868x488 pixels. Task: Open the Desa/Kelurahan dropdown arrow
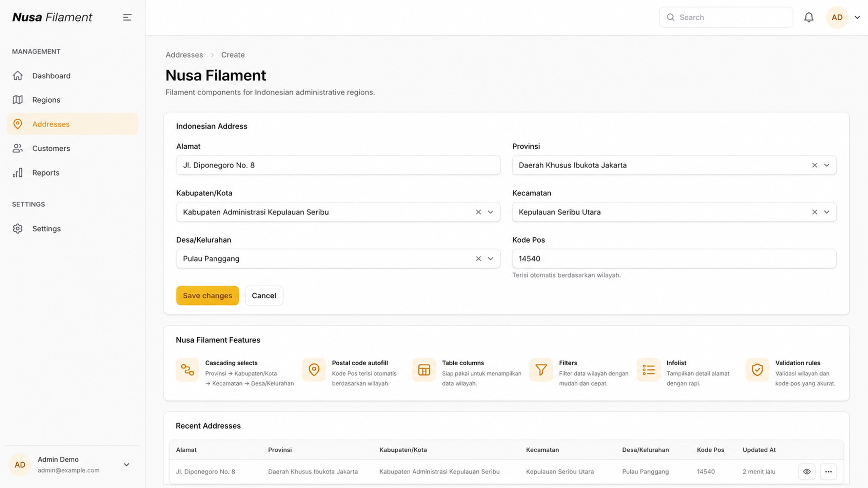point(491,259)
